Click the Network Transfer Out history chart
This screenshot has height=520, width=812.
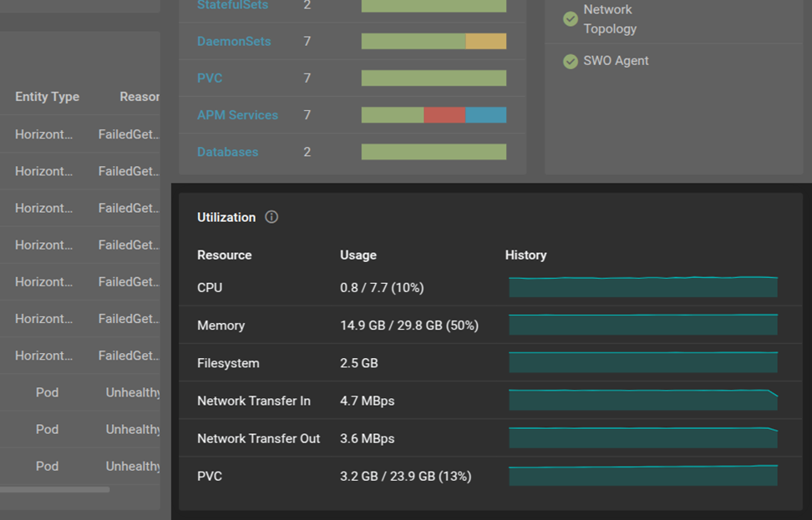pos(643,437)
